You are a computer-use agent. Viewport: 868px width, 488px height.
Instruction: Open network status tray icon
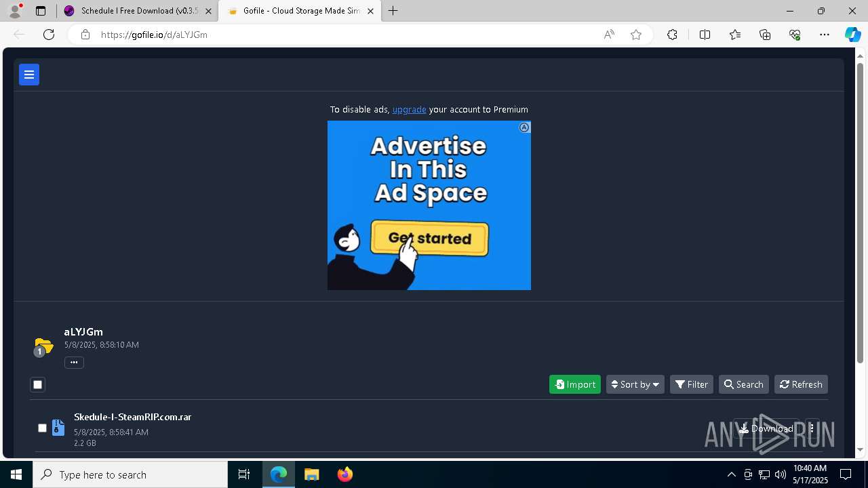(x=764, y=474)
